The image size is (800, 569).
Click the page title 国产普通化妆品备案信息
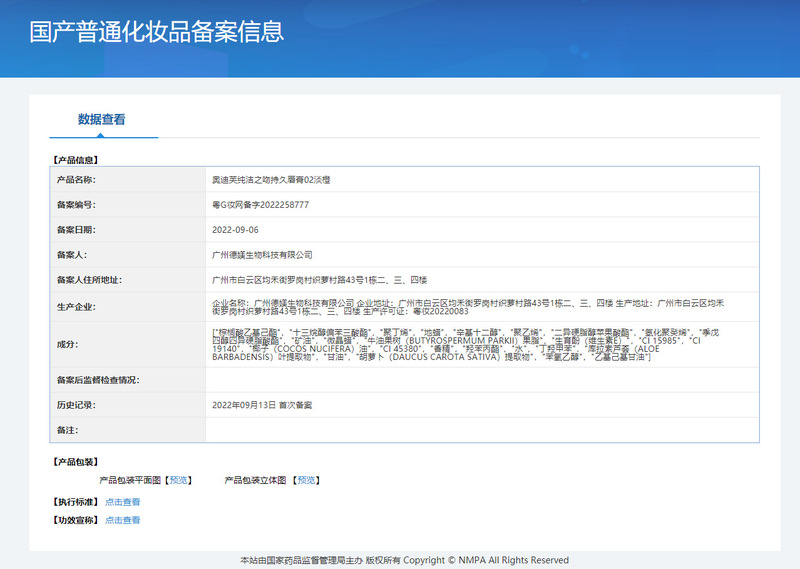[157, 31]
